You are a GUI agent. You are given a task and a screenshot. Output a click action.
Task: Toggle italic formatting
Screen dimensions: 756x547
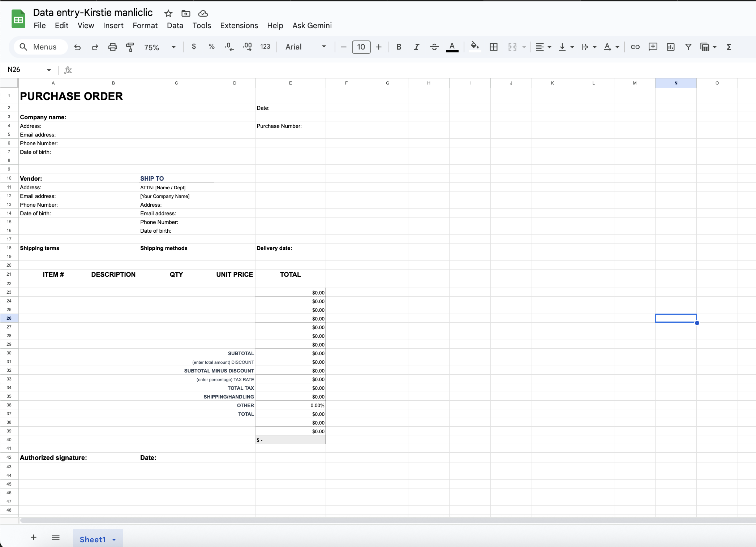pyautogui.click(x=416, y=47)
